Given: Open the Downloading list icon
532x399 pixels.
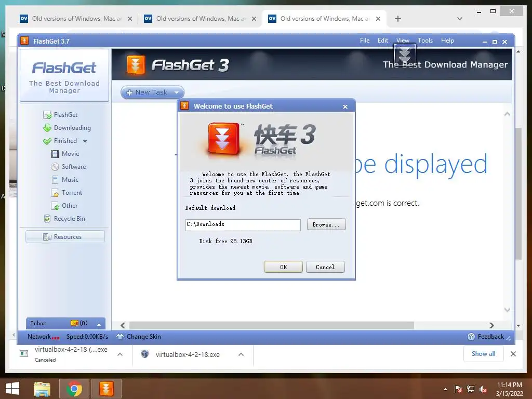Looking at the screenshot, I should [x=47, y=128].
